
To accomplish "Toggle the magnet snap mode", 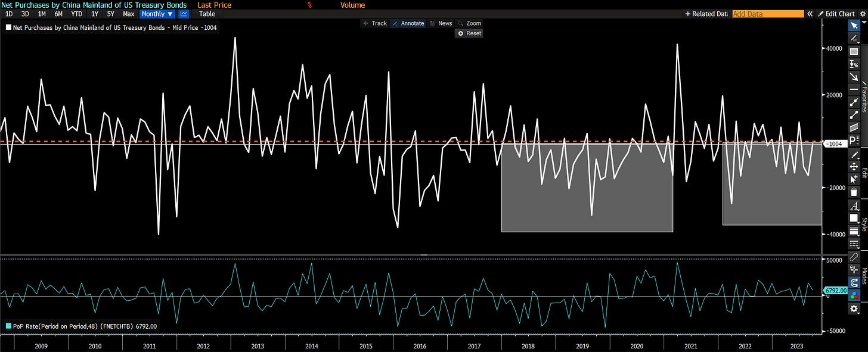I will 854,282.
